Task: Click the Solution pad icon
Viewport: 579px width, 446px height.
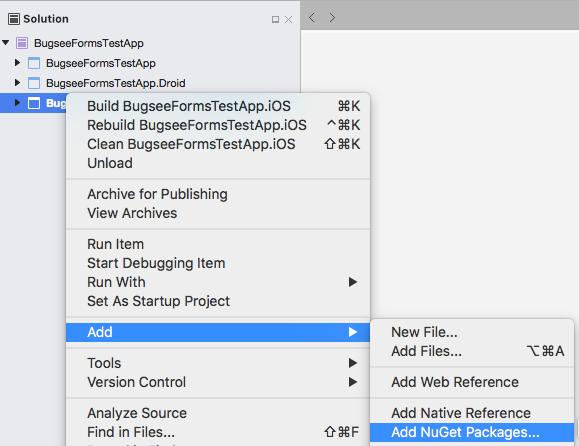Action: pyautogui.click(x=14, y=19)
